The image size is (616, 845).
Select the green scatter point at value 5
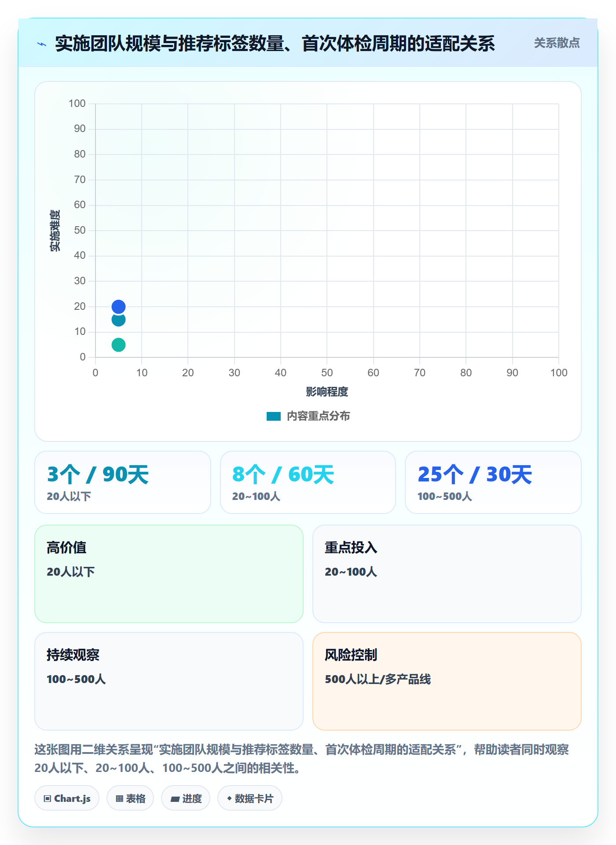pos(118,345)
